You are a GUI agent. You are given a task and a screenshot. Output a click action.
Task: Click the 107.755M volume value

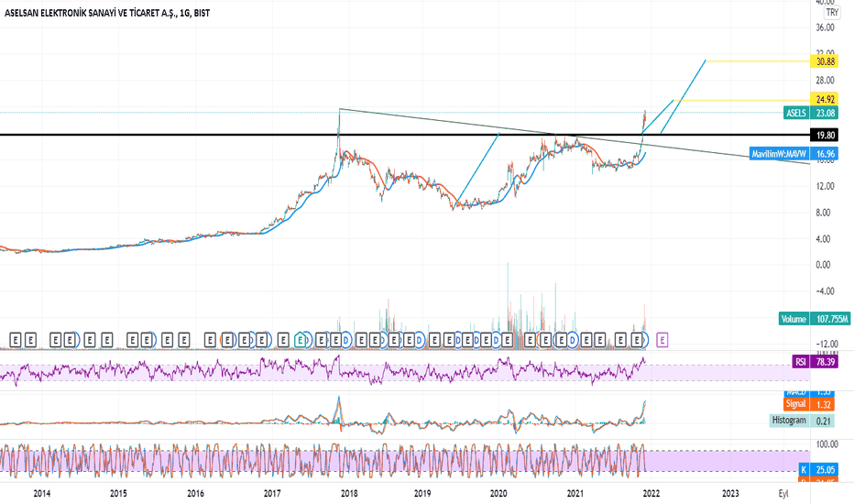coord(832,319)
